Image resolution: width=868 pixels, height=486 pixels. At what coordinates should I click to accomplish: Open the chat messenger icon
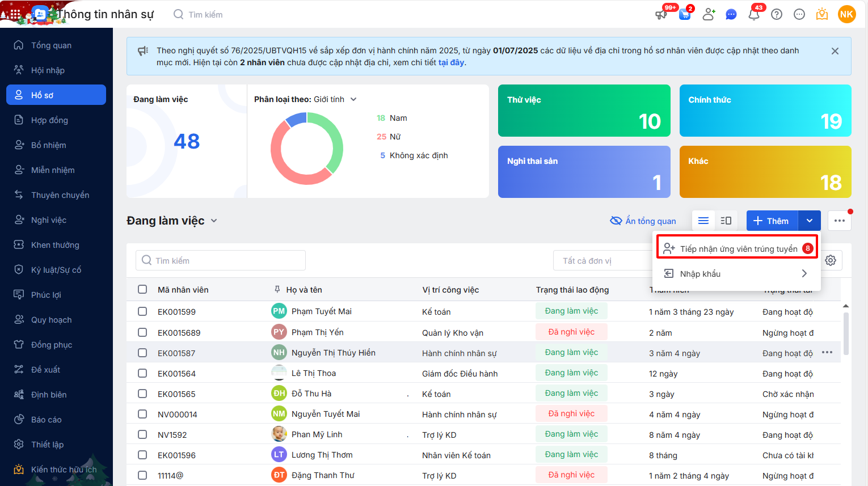pyautogui.click(x=731, y=15)
